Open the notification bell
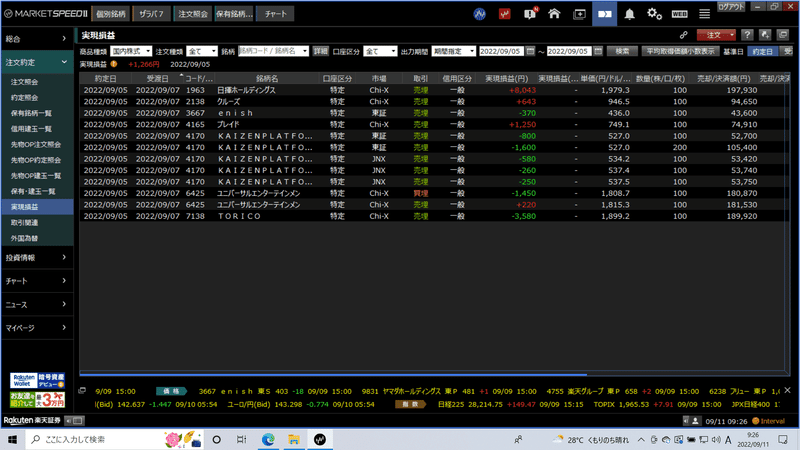 630,14
